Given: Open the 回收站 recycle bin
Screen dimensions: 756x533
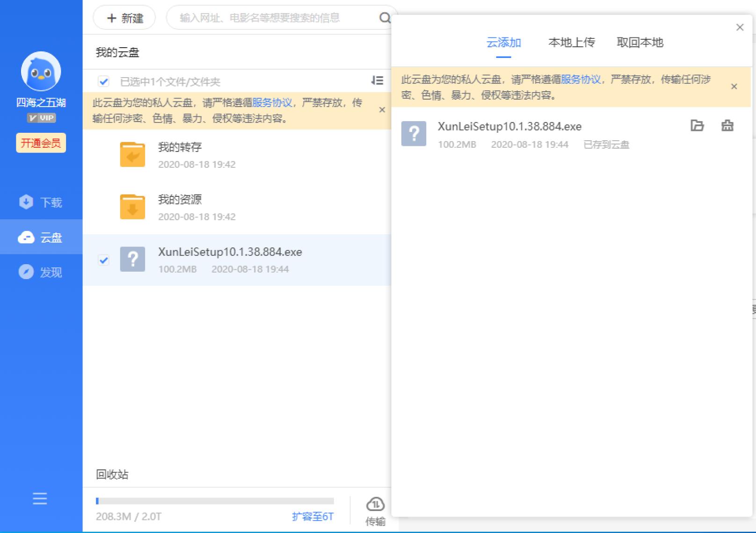Looking at the screenshot, I should coord(112,474).
